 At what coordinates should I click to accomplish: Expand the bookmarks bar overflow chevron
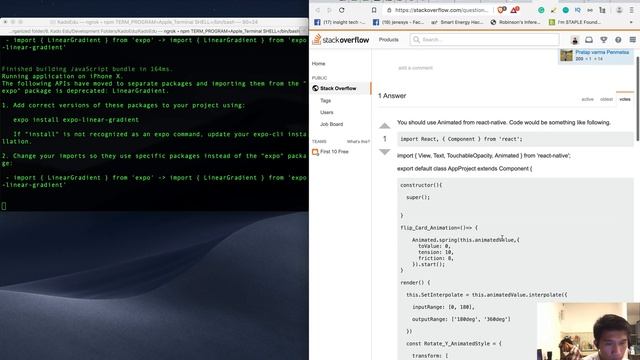632,22
